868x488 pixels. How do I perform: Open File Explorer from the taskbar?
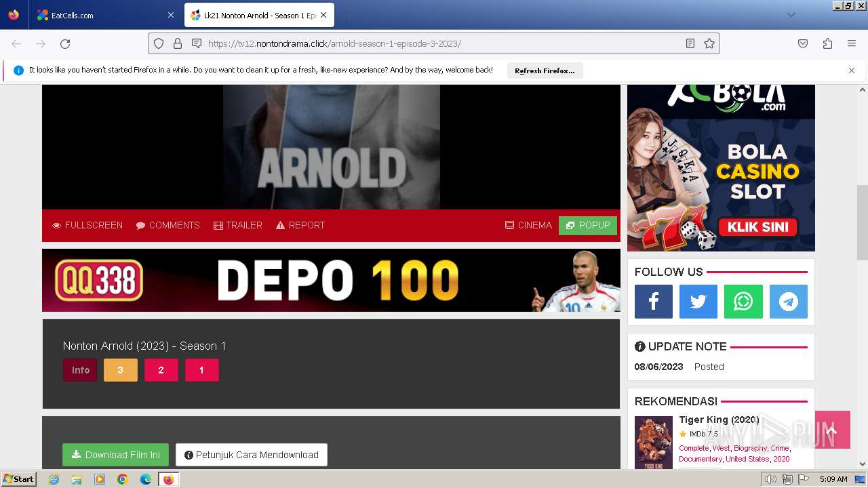tap(77, 479)
